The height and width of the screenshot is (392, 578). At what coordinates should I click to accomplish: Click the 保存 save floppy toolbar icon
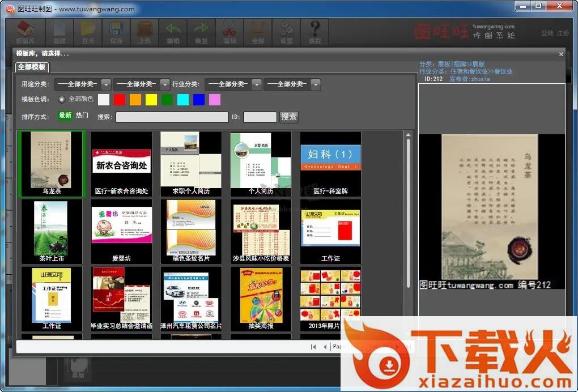116,32
